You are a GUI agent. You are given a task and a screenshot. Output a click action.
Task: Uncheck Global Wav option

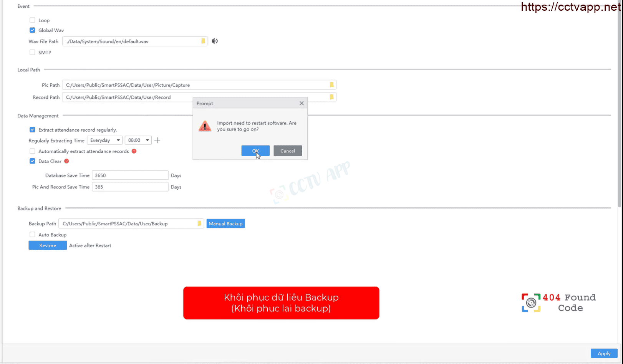pos(32,30)
